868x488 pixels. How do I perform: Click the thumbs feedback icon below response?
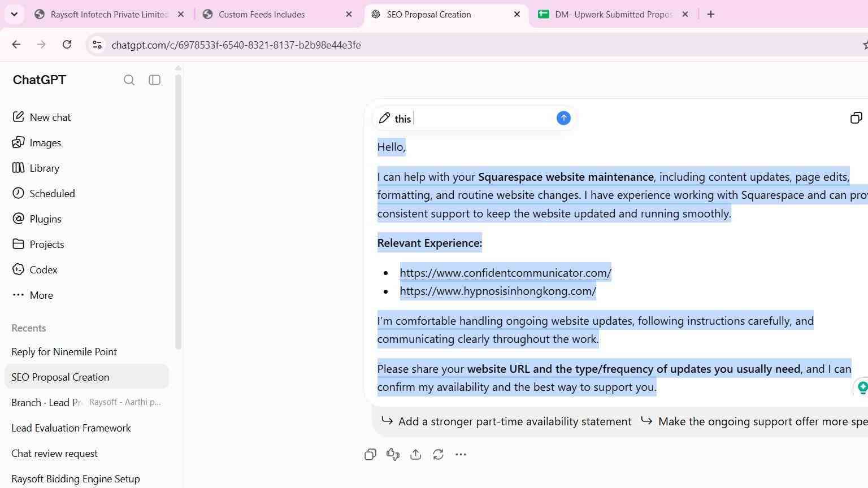(x=393, y=455)
